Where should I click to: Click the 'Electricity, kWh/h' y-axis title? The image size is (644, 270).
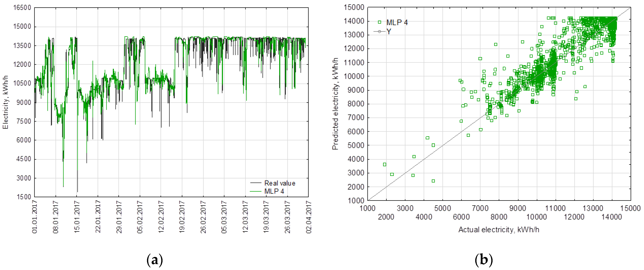(6, 102)
